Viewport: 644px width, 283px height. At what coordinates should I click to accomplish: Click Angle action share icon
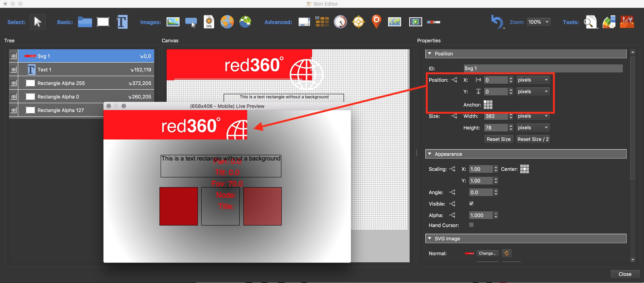click(452, 192)
